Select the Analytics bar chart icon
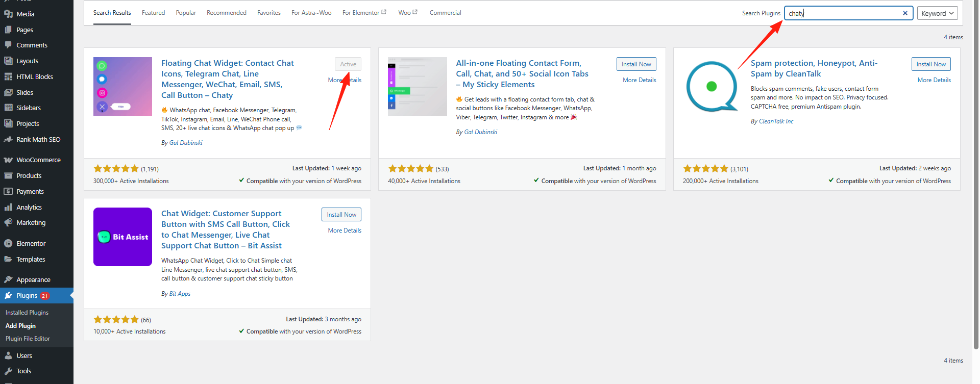 click(8, 208)
